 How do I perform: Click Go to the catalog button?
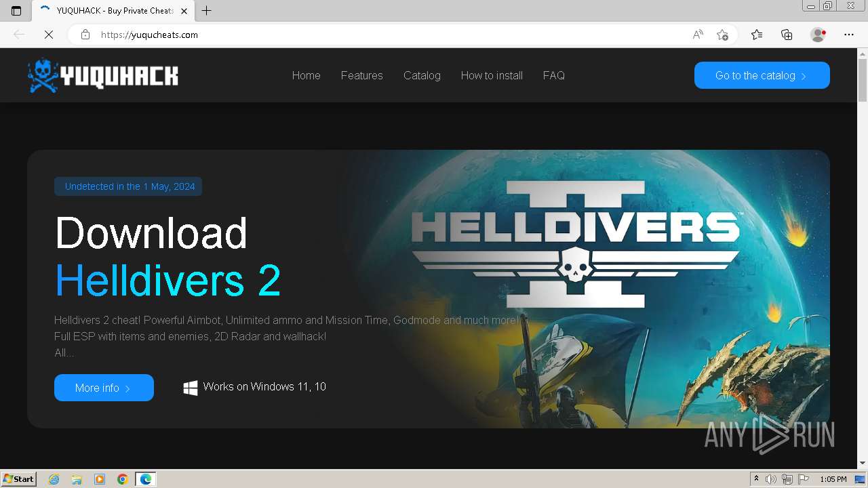pyautogui.click(x=762, y=75)
